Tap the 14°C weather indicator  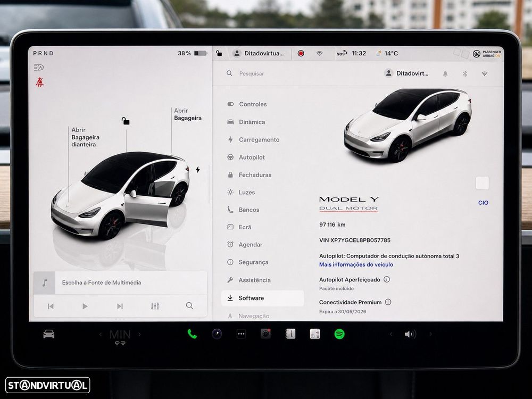[x=387, y=53]
